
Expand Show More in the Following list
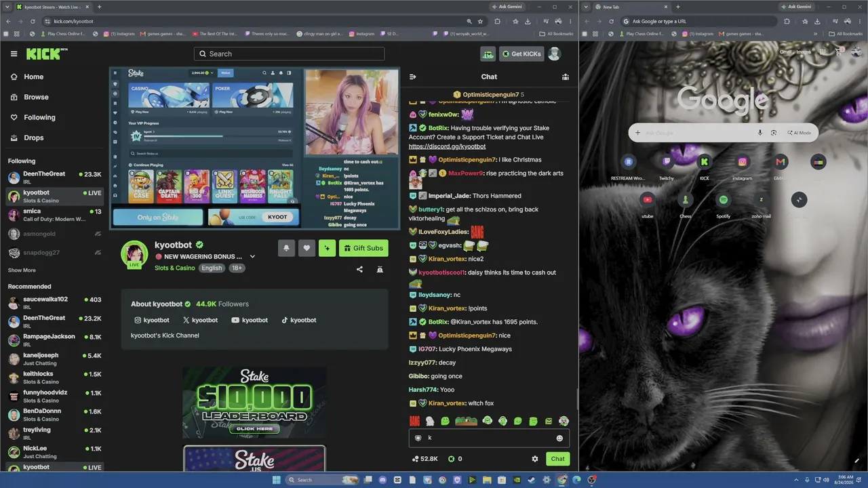pyautogui.click(x=22, y=270)
